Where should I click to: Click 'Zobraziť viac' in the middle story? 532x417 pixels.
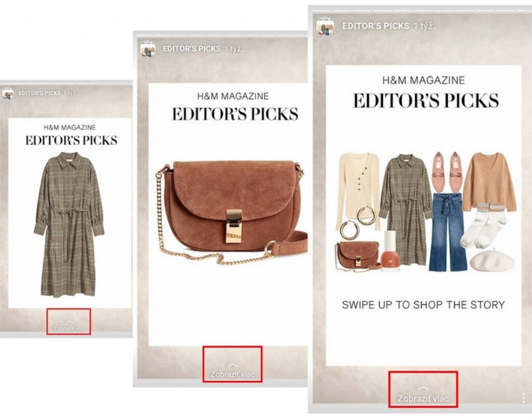click(232, 374)
